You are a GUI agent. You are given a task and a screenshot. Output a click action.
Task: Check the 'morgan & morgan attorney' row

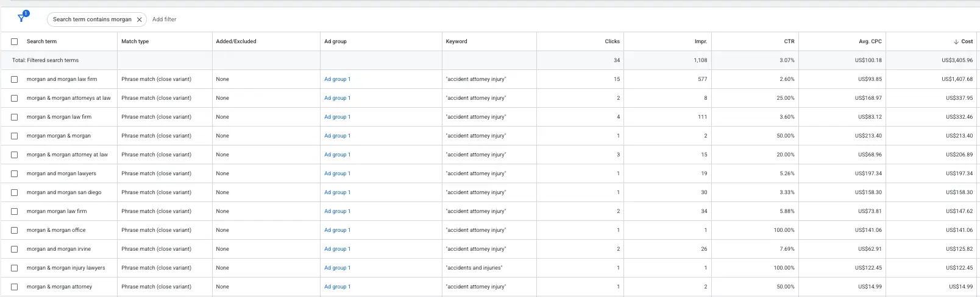coord(15,287)
